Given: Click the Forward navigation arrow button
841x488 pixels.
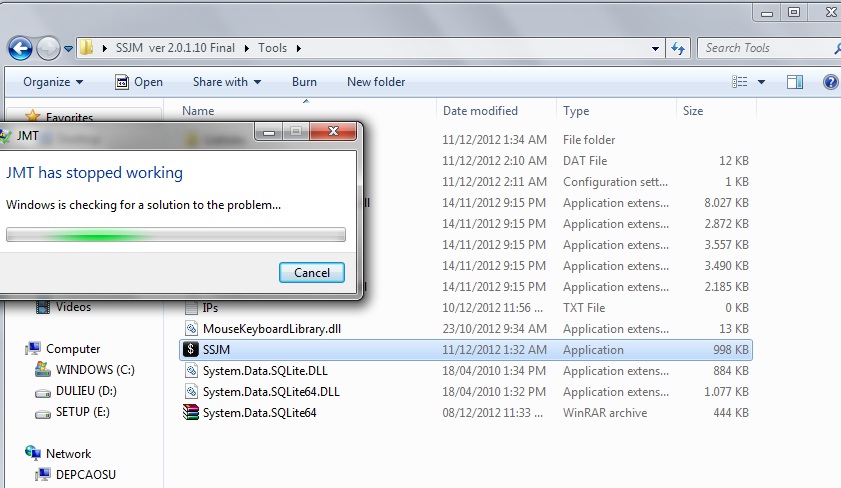Looking at the screenshot, I should click(x=48, y=49).
